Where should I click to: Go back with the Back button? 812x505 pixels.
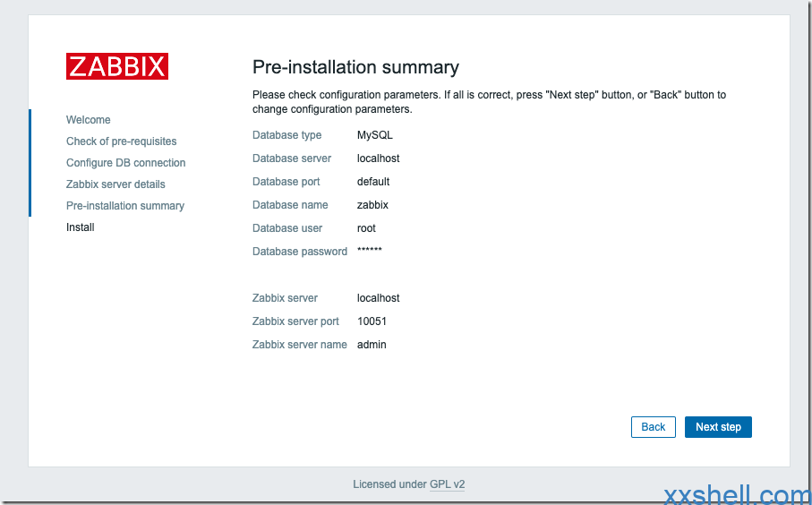point(653,427)
